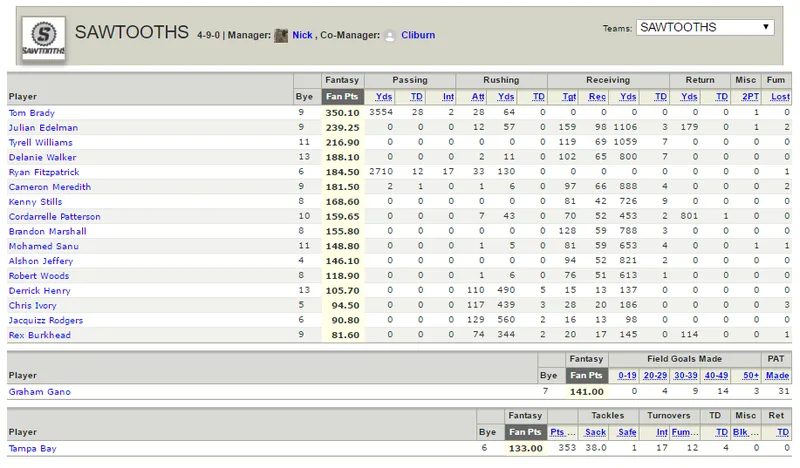Open Tampa Bay defense page
This screenshot has width=800, height=468.
[x=32, y=448]
